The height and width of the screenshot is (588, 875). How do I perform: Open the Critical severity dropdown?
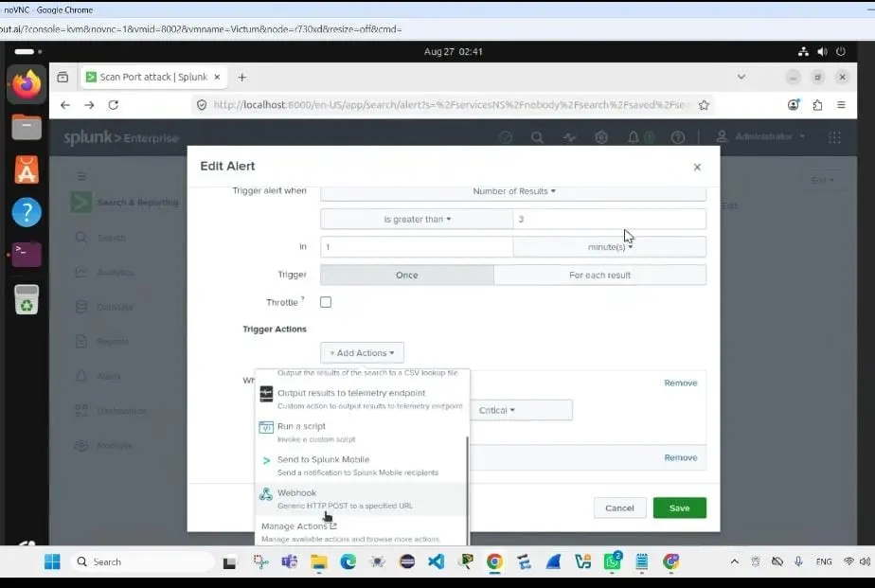point(521,410)
